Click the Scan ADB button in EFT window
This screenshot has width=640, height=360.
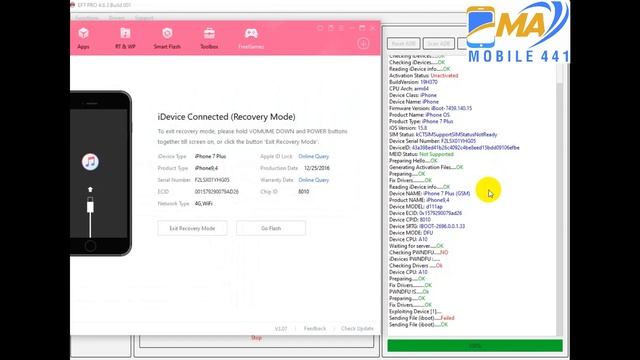coord(439,44)
